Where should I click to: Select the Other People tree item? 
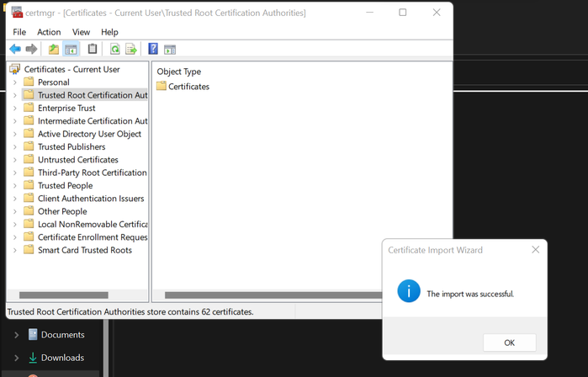[x=62, y=211]
